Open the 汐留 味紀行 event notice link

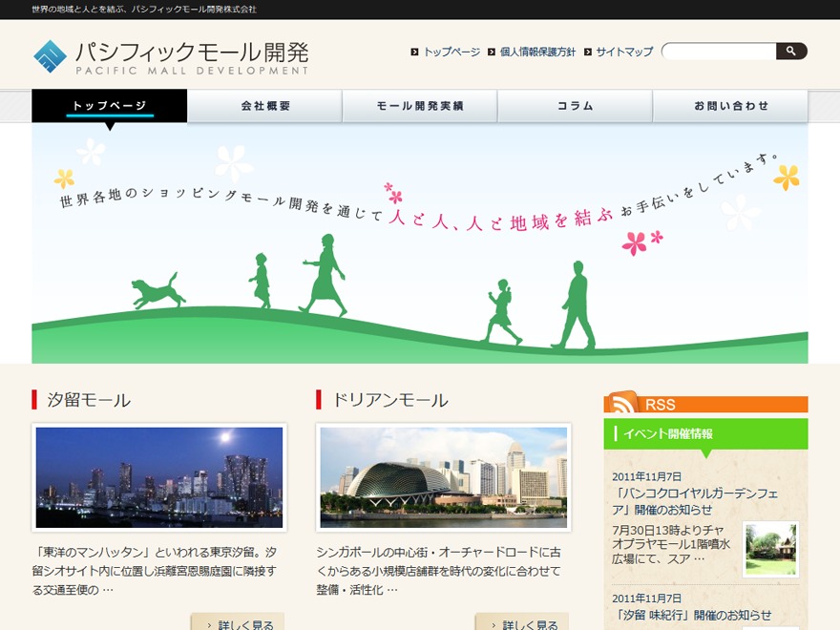(692, 615)
